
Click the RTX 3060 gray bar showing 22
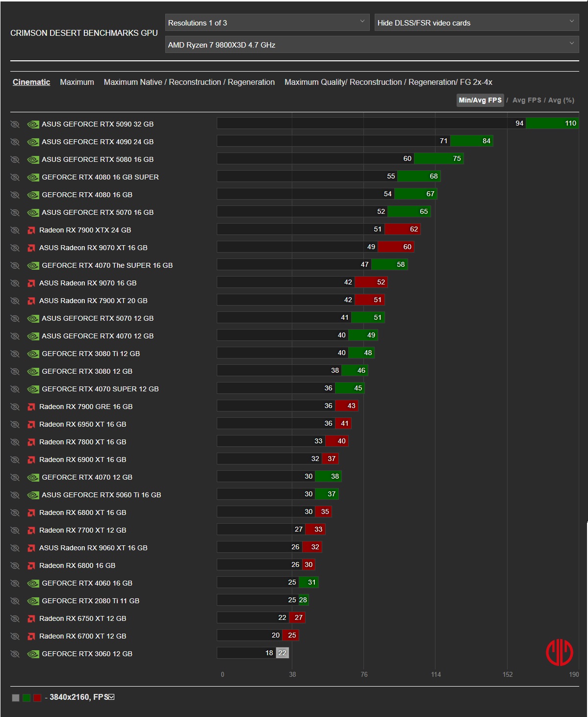pos(282,653)
